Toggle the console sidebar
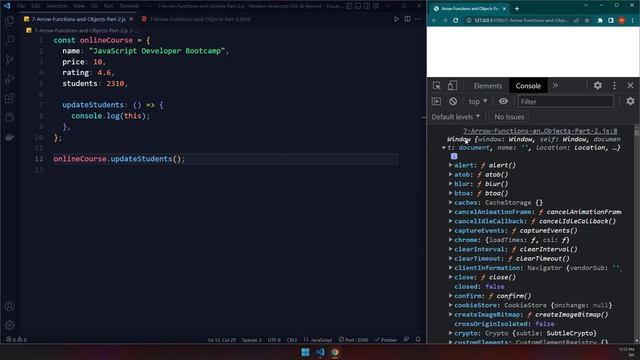The height and width of the screenshot is (360, 640). point(436,101)
